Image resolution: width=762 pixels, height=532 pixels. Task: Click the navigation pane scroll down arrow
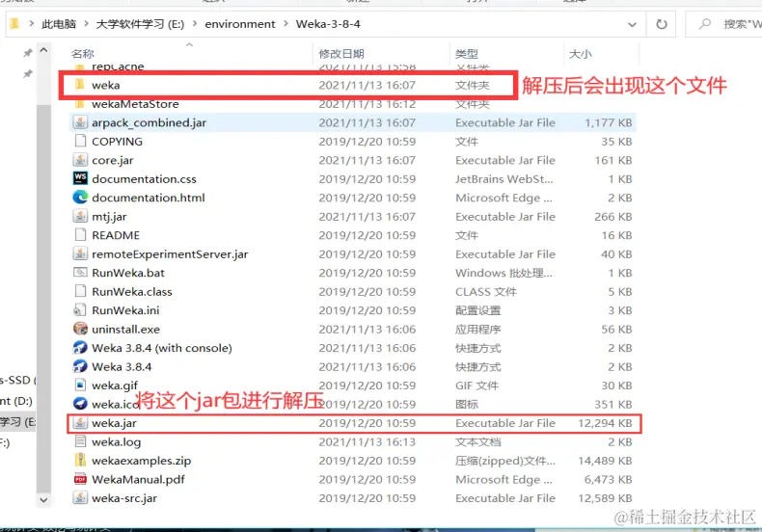point(43,499)
